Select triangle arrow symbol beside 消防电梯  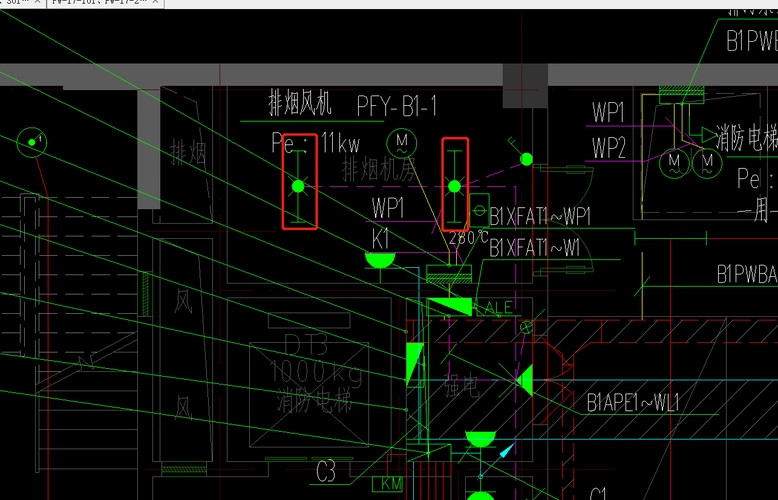[710, 134]
